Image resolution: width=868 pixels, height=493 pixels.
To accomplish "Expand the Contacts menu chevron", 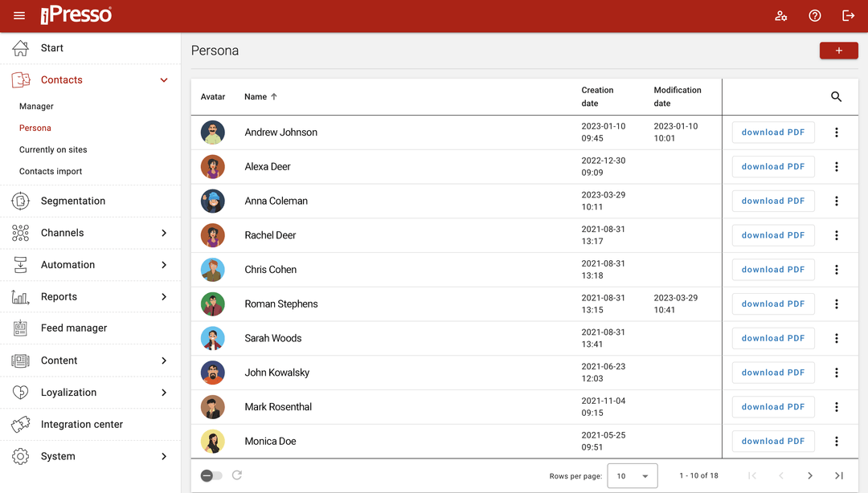I will click(164, 79).
